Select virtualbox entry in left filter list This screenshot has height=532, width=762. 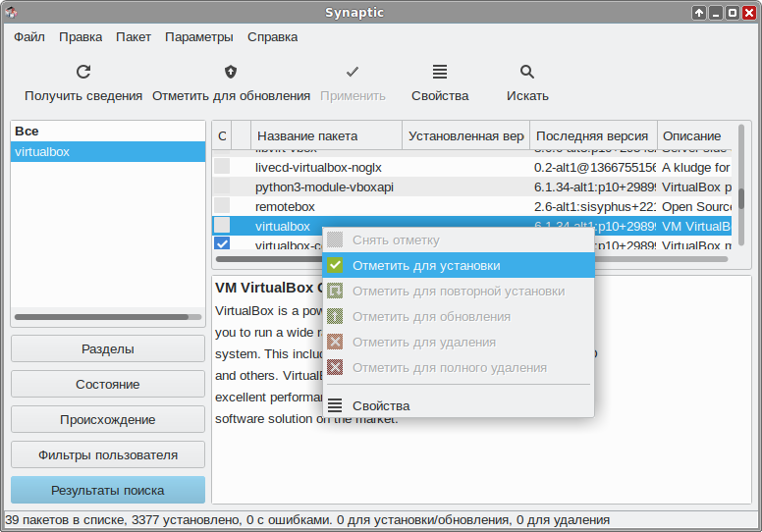[x=108, y=151]
